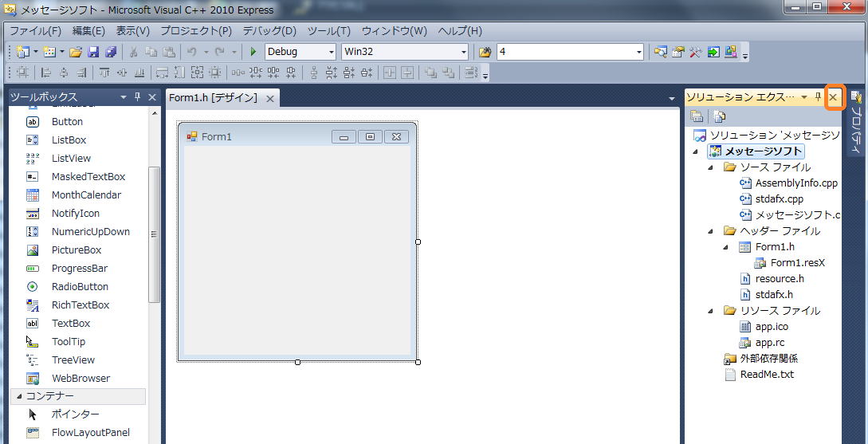Open the Properties Window toolbar icon
This screenshot has width=868, height=444.
point(678,52)
